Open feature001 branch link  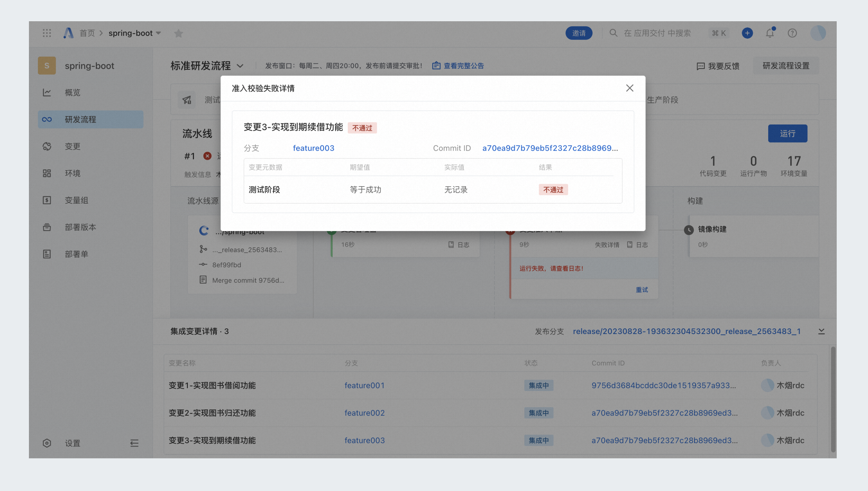pos(364,385)
